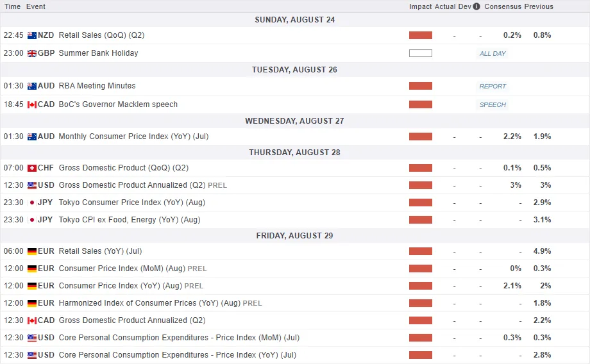Open the RBA Meeting Minutes REPORT link
590x364 pixels.
click(493, 86)
